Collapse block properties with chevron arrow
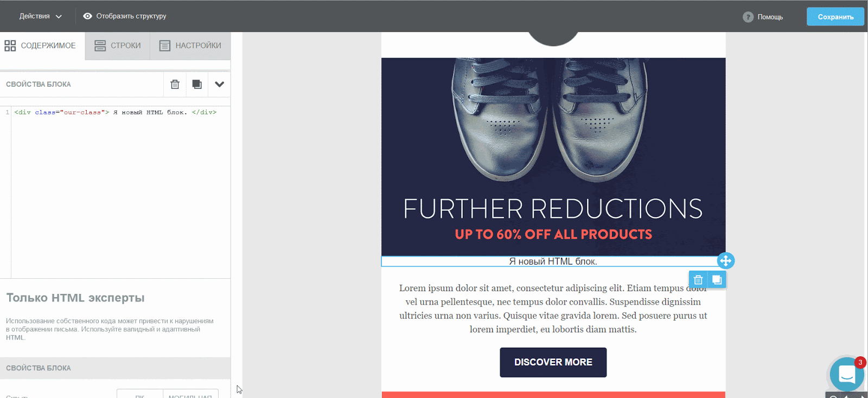 coord(219,84)
